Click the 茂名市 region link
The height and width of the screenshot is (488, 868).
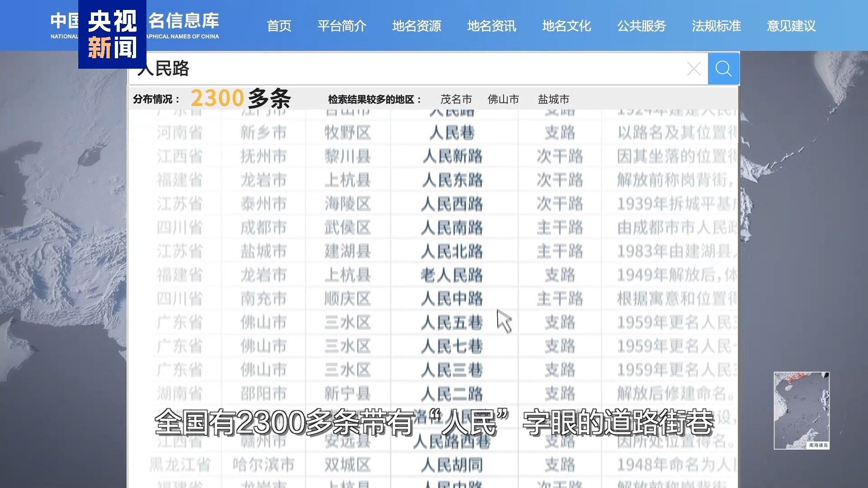(x=457, y=99)
